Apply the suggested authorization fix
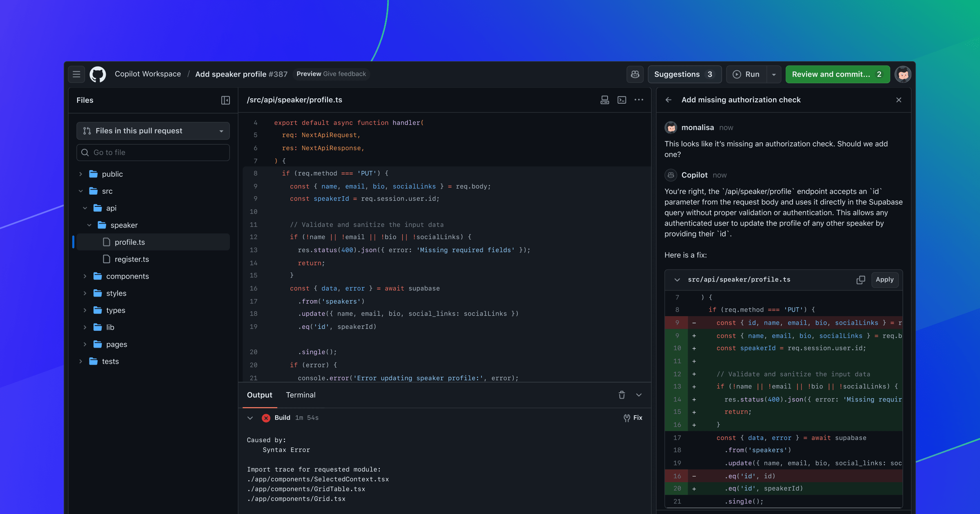Screen dimensions: 980x514 click(x=884, y=280)
